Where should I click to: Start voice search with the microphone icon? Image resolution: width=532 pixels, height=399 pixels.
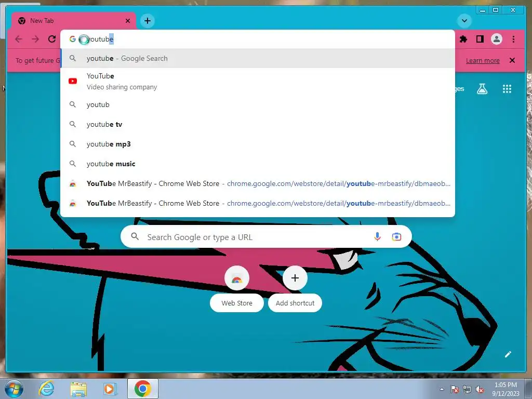pyautogui.click(x=377, y=236)
